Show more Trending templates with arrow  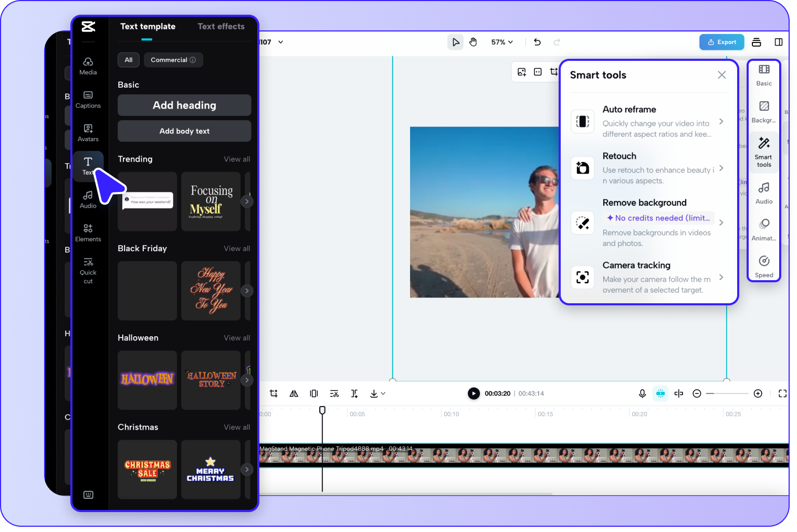[247, 201]
